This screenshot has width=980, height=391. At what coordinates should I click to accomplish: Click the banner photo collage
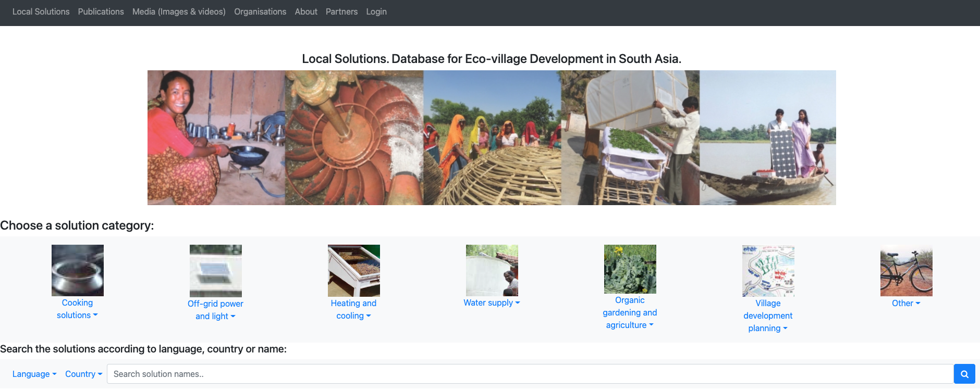(x=492, y=137)
